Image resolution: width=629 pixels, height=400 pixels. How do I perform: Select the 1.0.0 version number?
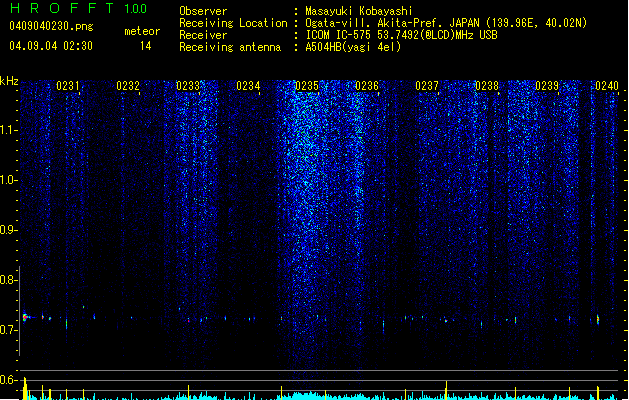[x=136, y=8]
